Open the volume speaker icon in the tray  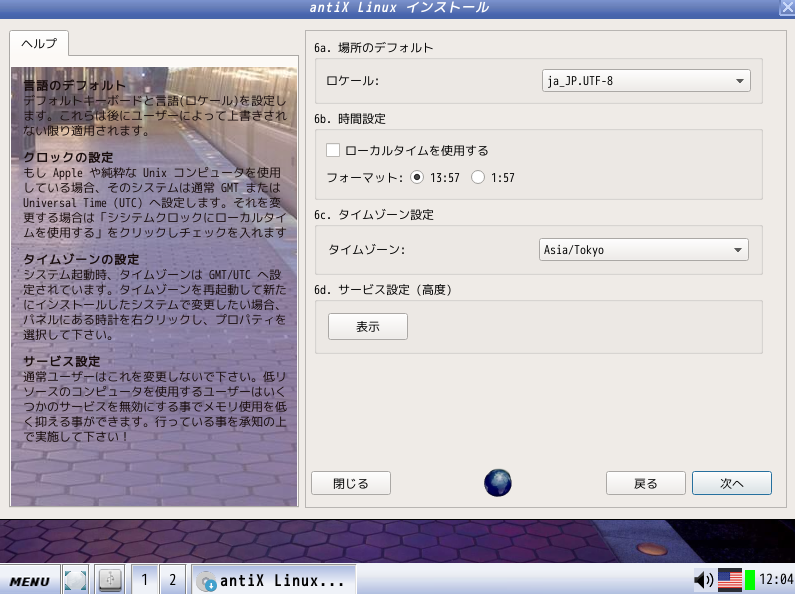703,579
